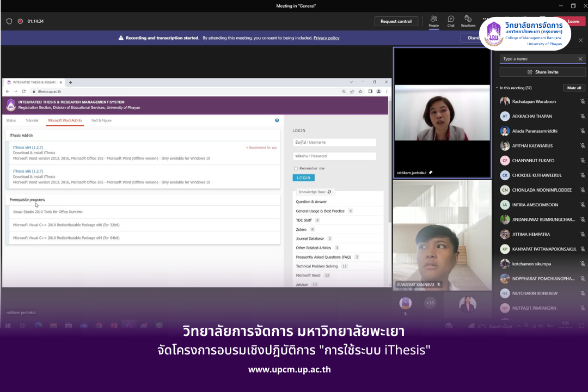
Task: Switch to the Tutorials tab
Action: [32, 120]
